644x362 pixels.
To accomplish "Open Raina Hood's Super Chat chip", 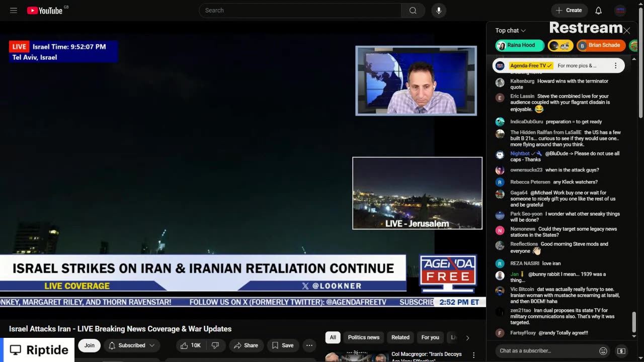I will click(x=520, y=45).
